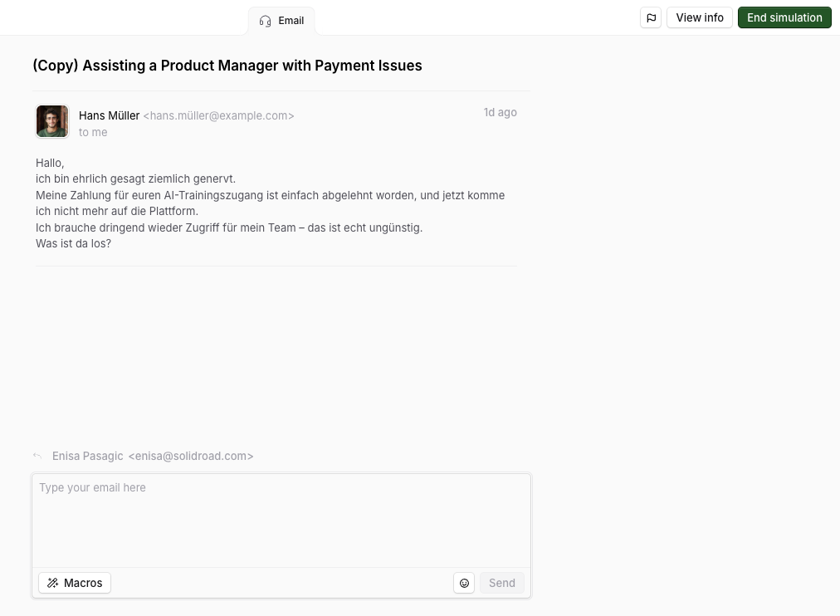Send the email reply
Image resolution: width=840 pixels, height=616 pixels.
point(502,583)
